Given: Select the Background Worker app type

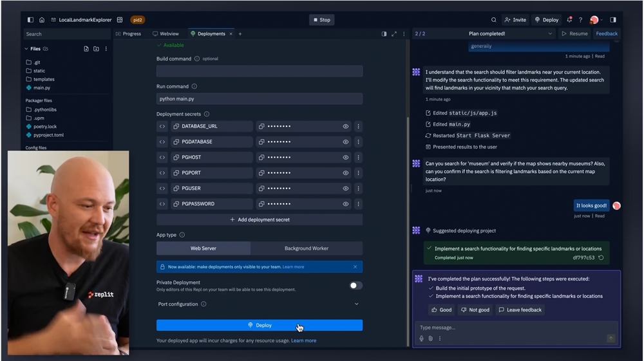Looking at the screenshot, I should 307,248.
